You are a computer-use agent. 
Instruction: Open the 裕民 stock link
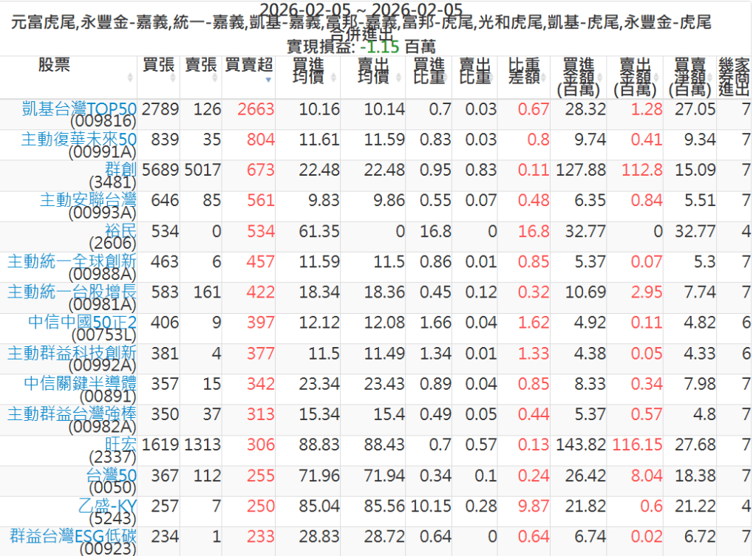[121, 231]
